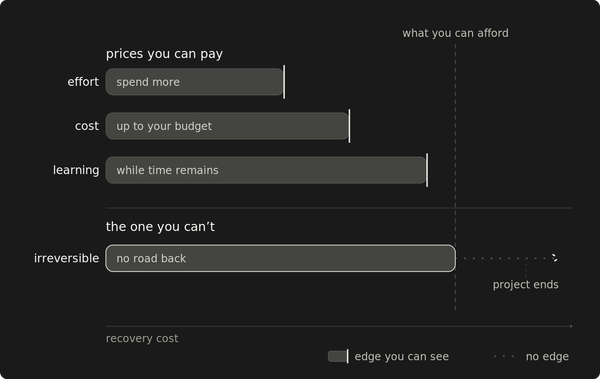Select the 'up to your budget' bar

click(227, 126)
